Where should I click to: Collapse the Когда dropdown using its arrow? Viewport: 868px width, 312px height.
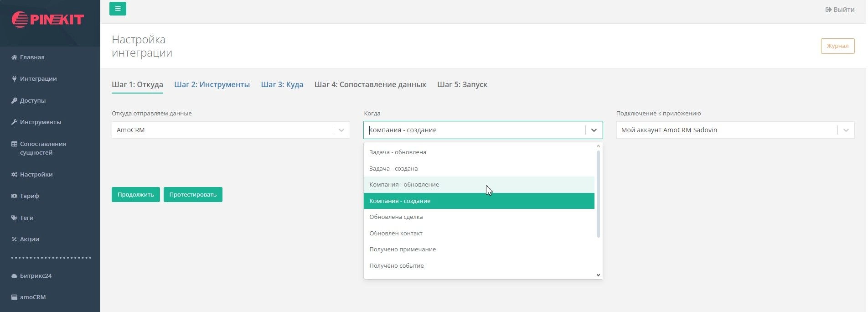(594, 130)
